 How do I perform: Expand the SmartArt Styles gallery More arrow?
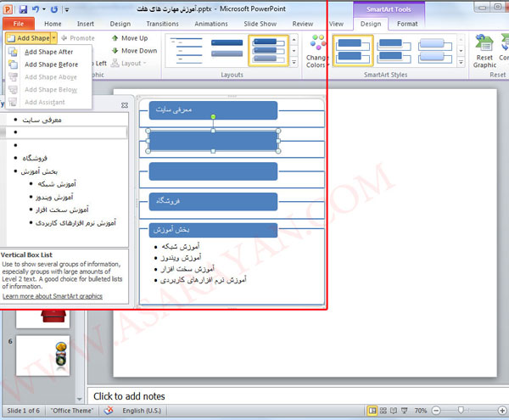(461, 62)
